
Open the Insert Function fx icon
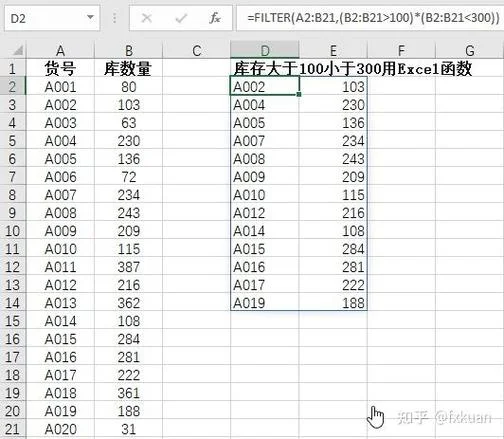click(215, 18)
